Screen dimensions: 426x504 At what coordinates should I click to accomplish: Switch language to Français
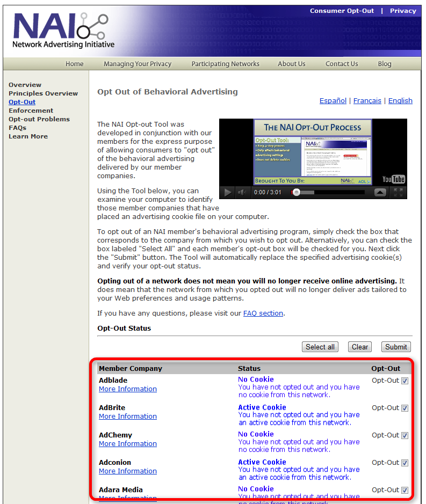(367, 100)
